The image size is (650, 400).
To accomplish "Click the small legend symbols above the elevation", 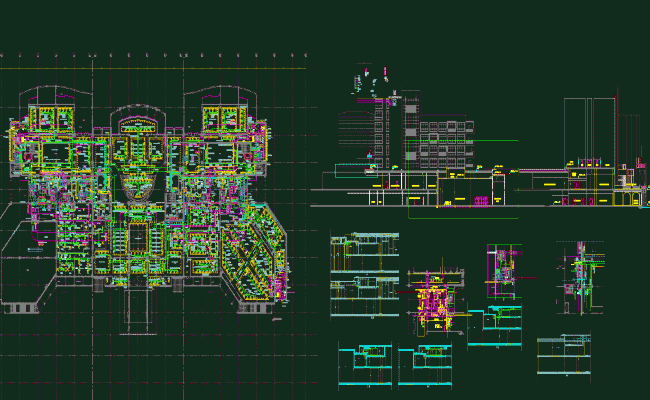I will click(x=372, y=81).
